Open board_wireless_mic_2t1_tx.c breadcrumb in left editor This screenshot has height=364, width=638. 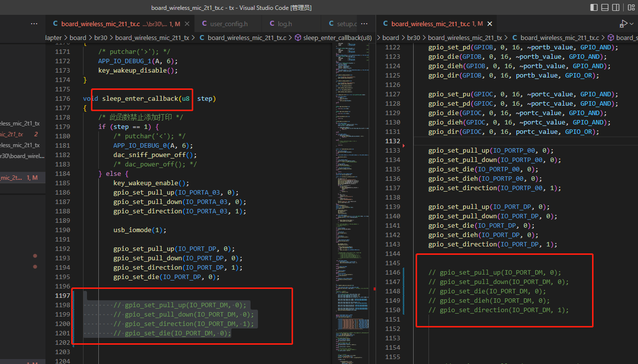tap(247, 38)
